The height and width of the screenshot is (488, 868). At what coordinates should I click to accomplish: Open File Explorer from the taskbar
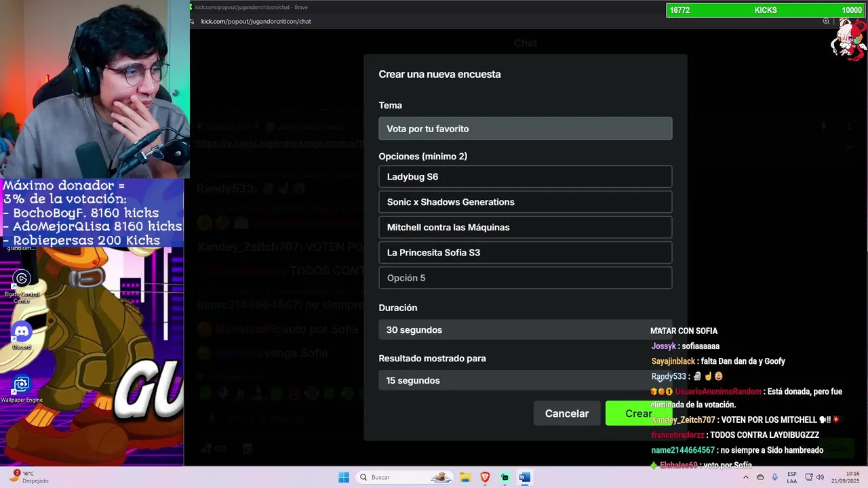[465, 477]
